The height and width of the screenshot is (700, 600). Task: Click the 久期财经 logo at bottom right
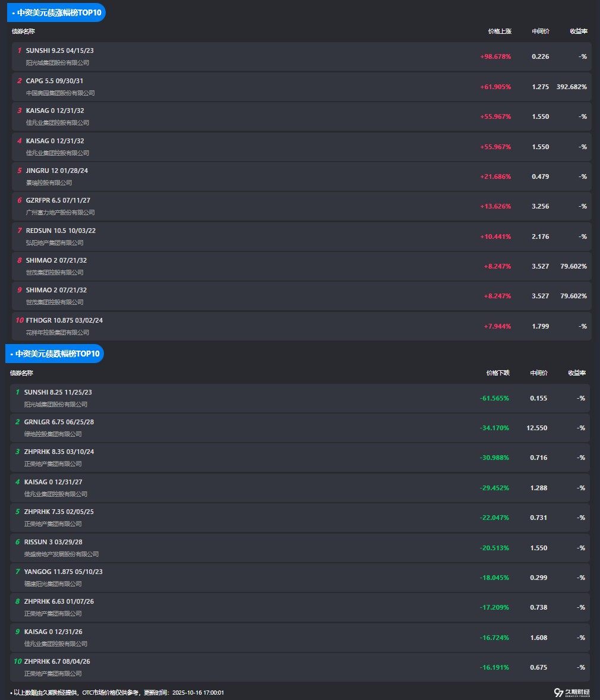571,692
